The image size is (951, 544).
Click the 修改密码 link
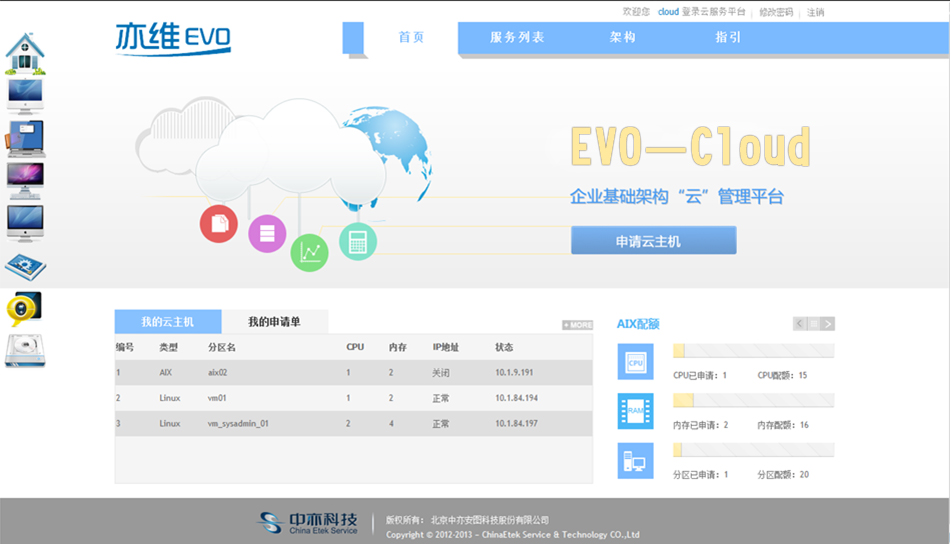point(775,12)
